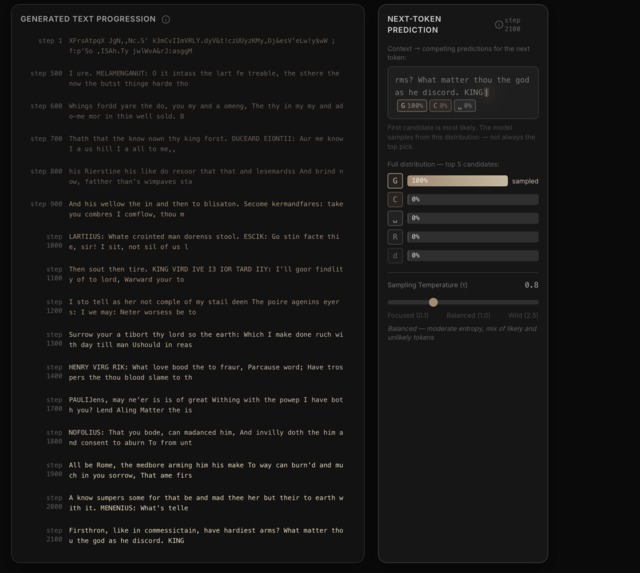Click the C 0% chip under context

click(440, 106)
